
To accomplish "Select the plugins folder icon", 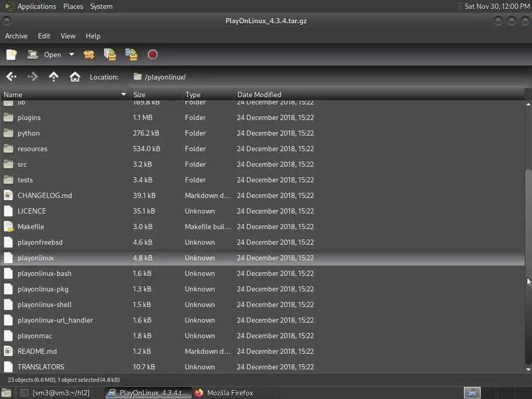I will point(8,118).
